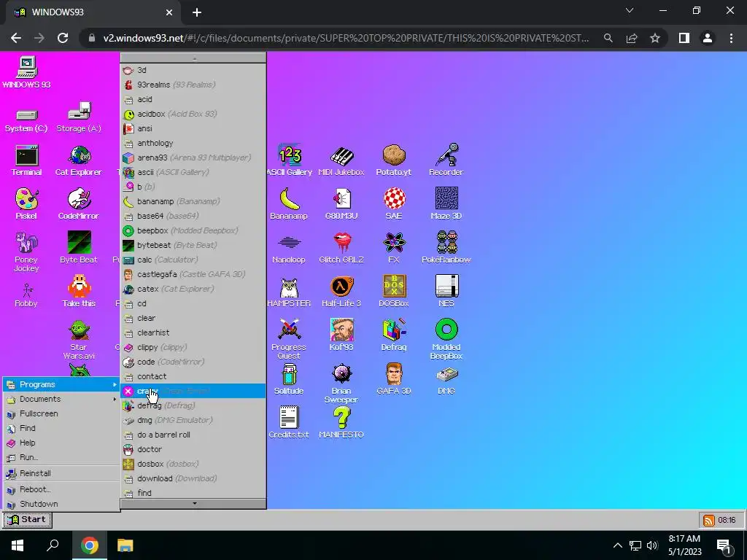
Task: Click the Windows 93 Start button
Action: [x=27, y=520]
